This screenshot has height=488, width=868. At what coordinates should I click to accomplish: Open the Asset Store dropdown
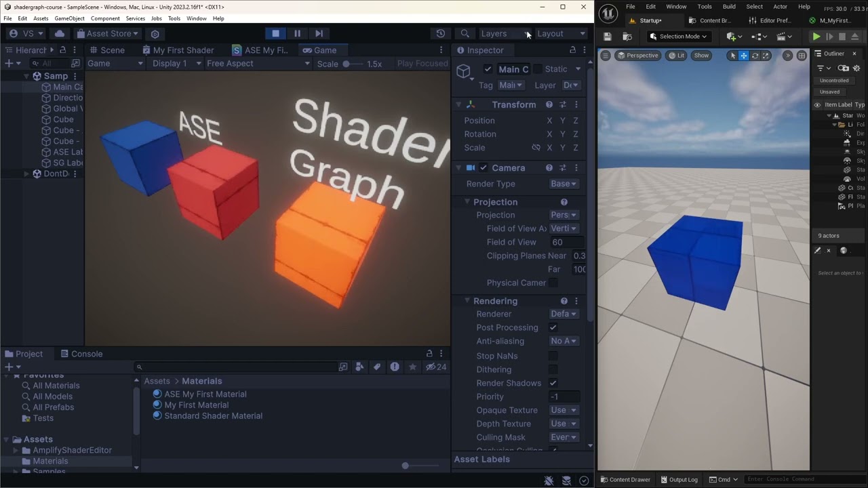point(107,33)
